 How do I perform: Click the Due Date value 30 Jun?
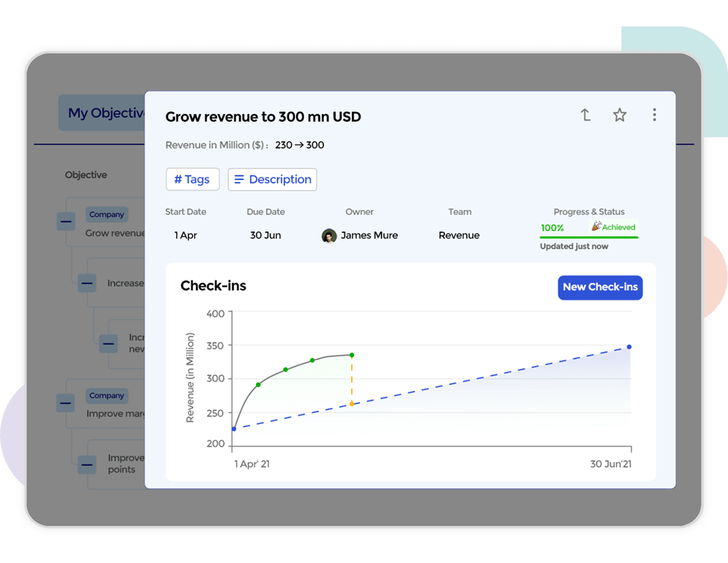(x=266, y=235)
